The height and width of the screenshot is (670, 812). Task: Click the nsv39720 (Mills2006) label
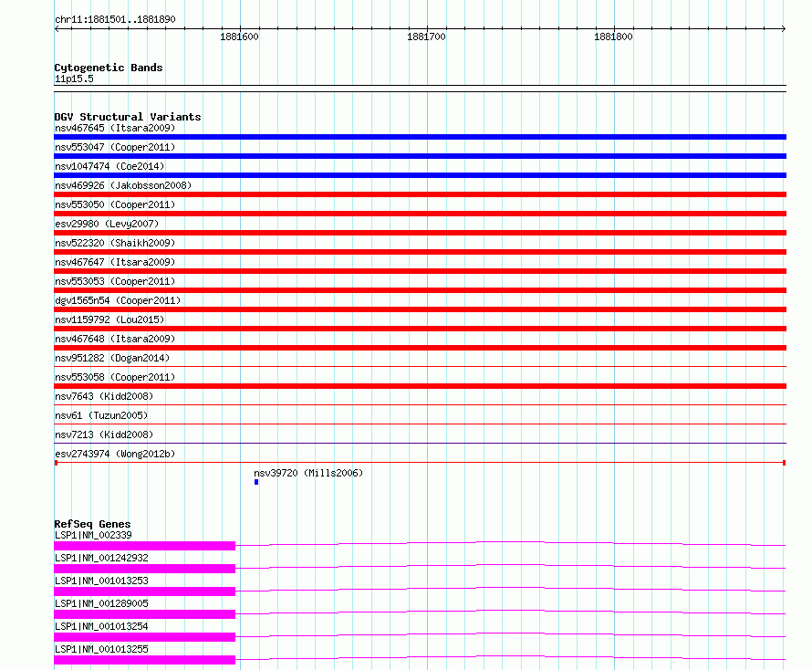308,473
